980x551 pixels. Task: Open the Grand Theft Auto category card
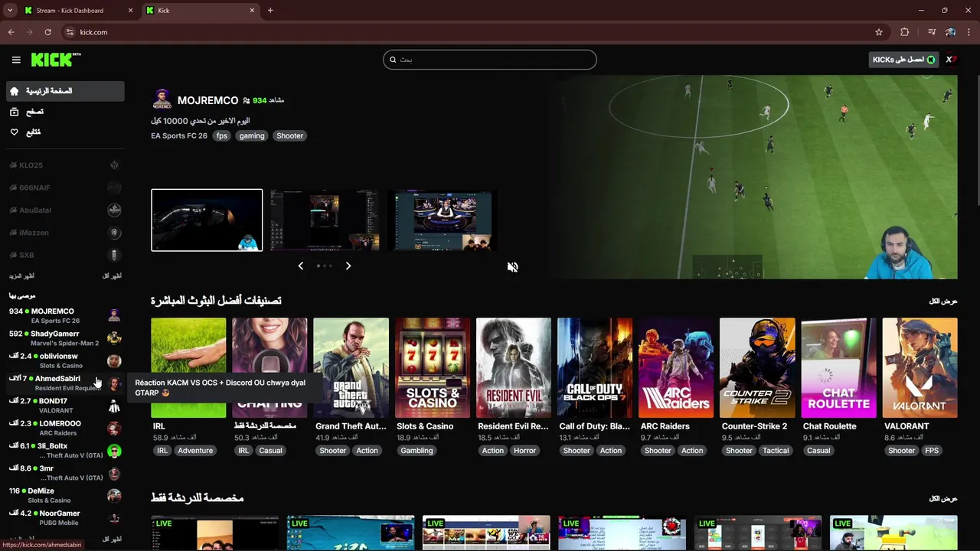(351, 367)
